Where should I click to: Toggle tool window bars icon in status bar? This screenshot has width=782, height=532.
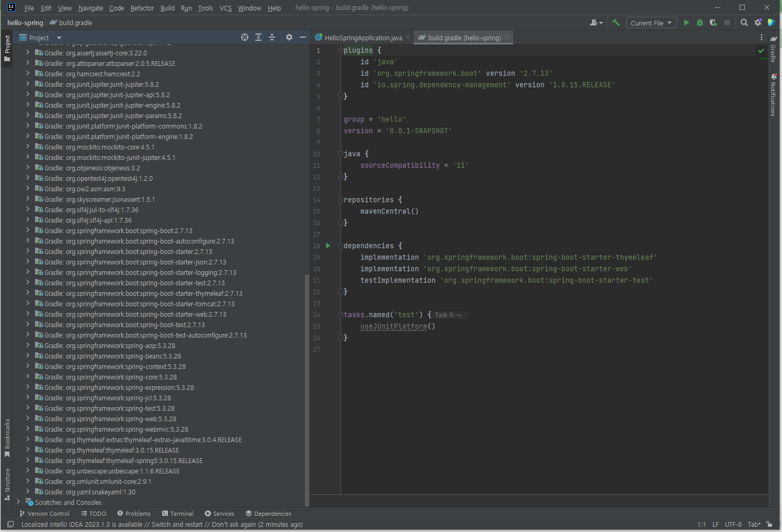point(10,524)
